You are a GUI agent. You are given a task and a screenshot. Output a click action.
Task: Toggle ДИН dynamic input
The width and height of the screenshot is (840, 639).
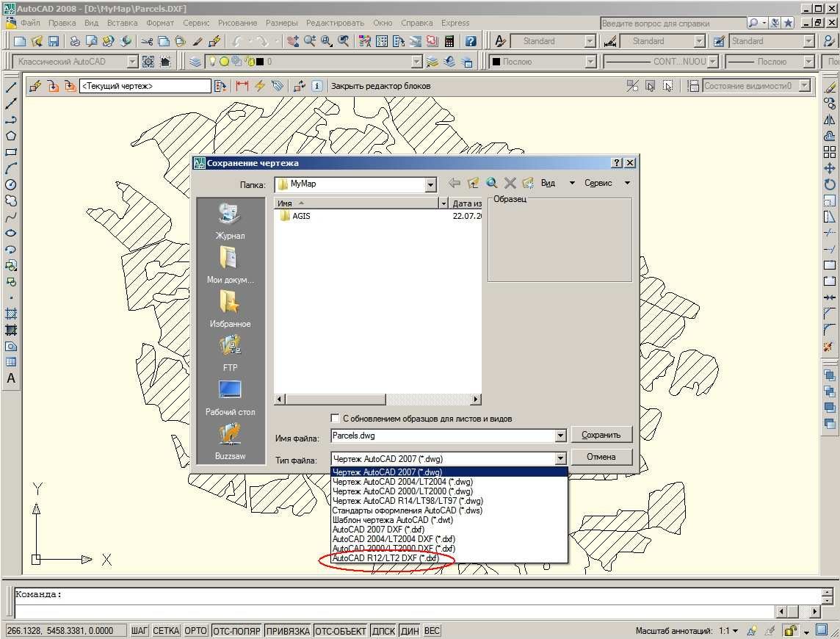(x=410, y=630)
